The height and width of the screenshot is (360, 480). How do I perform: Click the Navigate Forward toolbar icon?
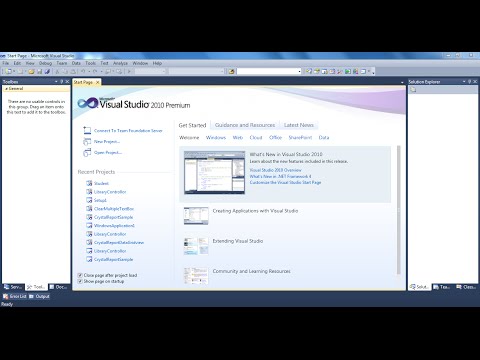(x=119, y=71)
